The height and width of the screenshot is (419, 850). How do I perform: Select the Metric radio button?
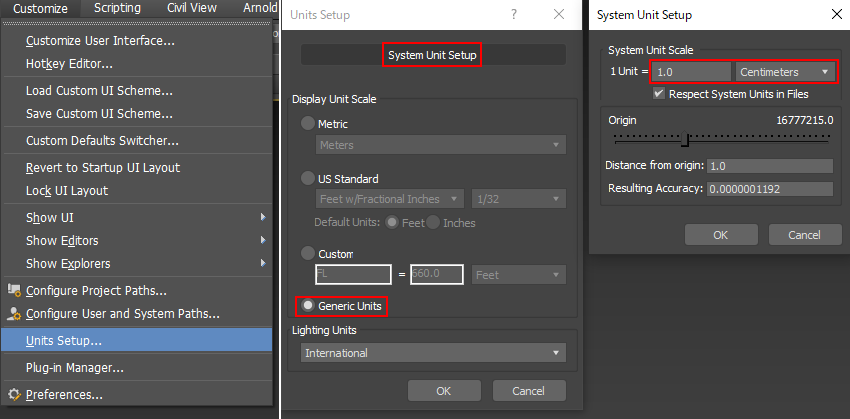(308, 123)
